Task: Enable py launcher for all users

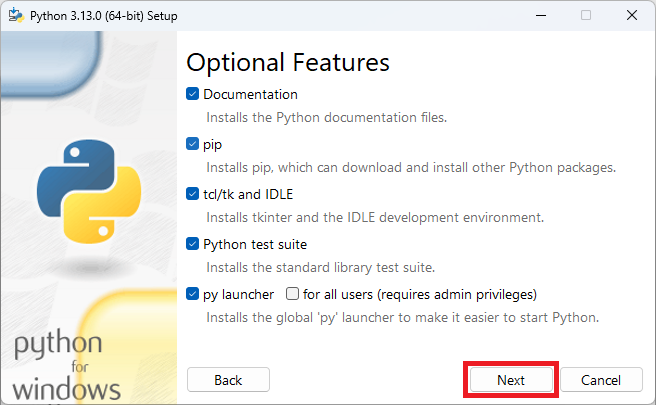Action: [292, 294]
